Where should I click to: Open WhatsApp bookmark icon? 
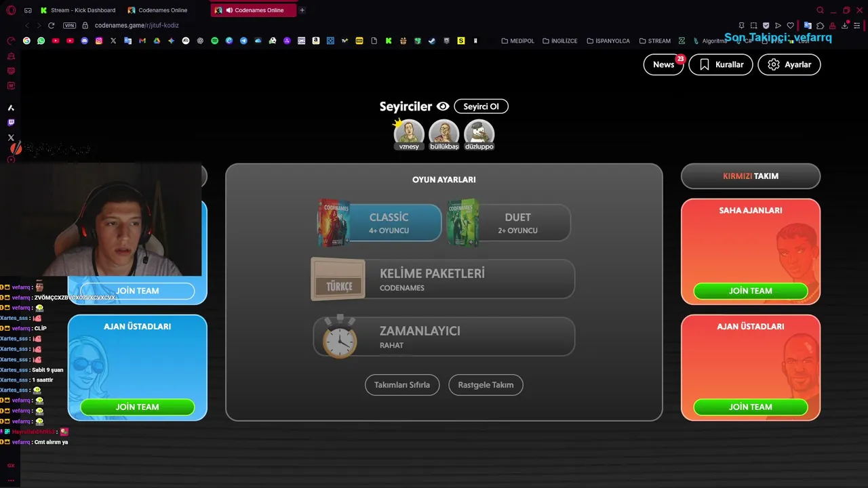[41, 41]
